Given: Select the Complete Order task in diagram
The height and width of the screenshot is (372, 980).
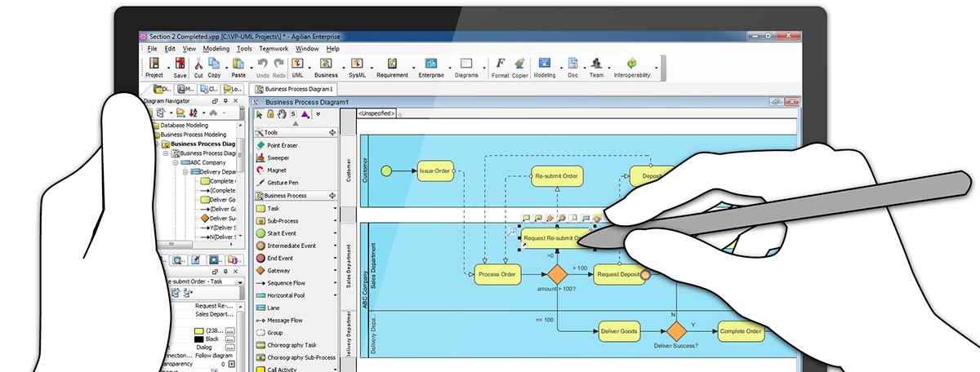Looking at the screenshot, I should coord(742,331).
